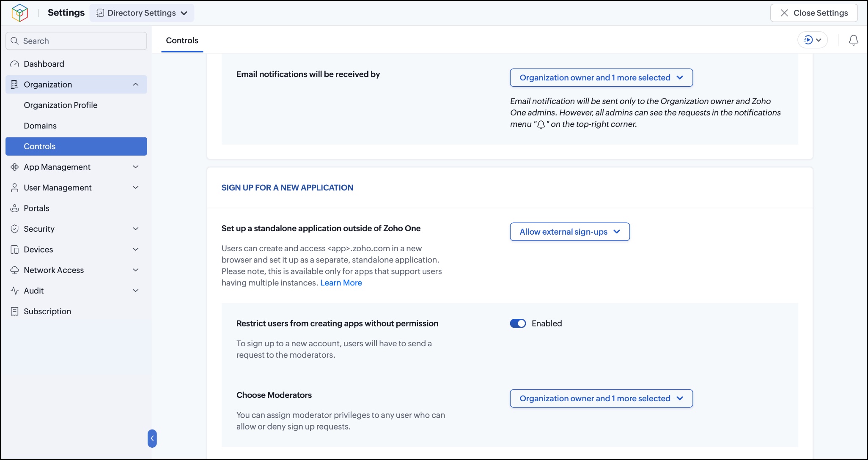Click the Subscription document icon

(14, 312)
